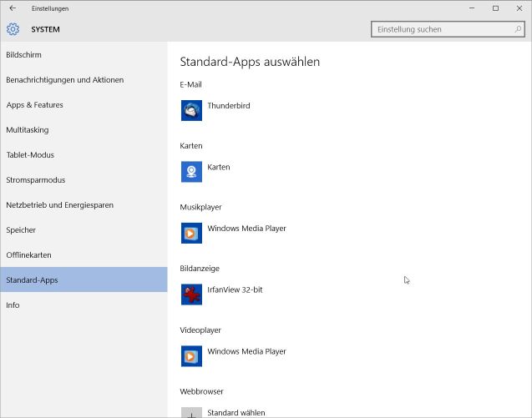Click the search magnifier icon
This screenshot has width=532, height=418.
point(518,29)
